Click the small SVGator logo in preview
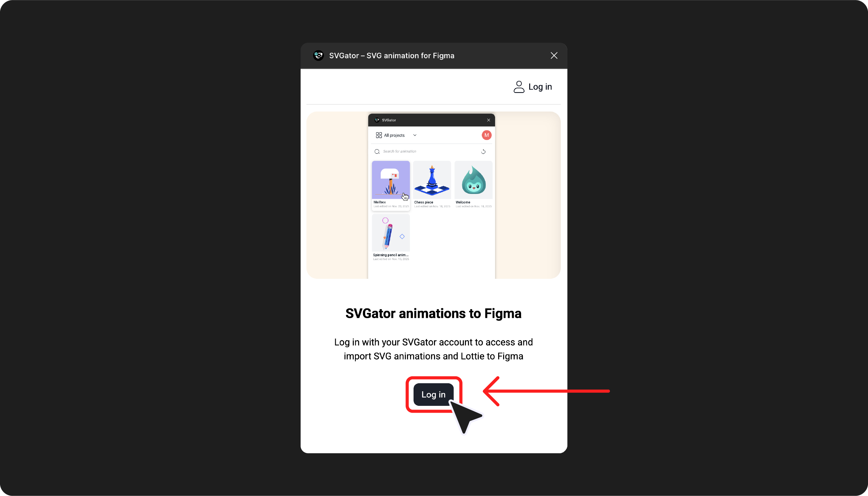The height and width of the screenshot is (496, 868). [x=377, y=120]
